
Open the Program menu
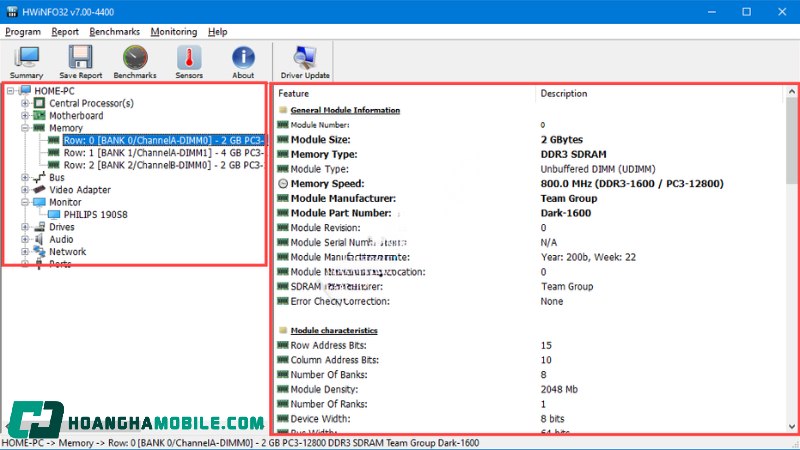(23, 32)
